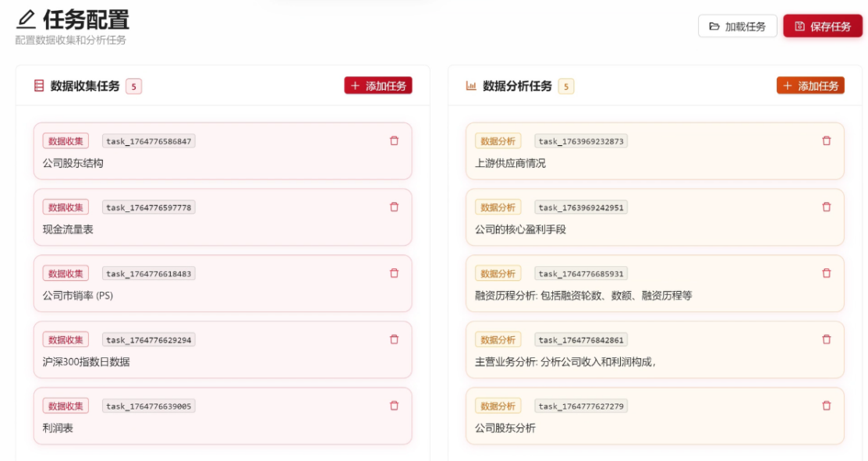Add a new 数据收集 task

click(x=378, y=86)
